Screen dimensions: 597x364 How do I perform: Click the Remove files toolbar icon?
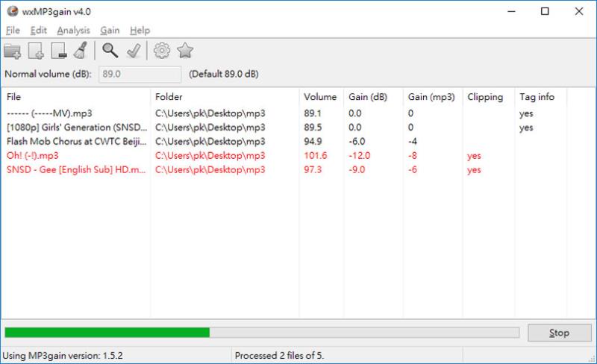pos(59,51)
